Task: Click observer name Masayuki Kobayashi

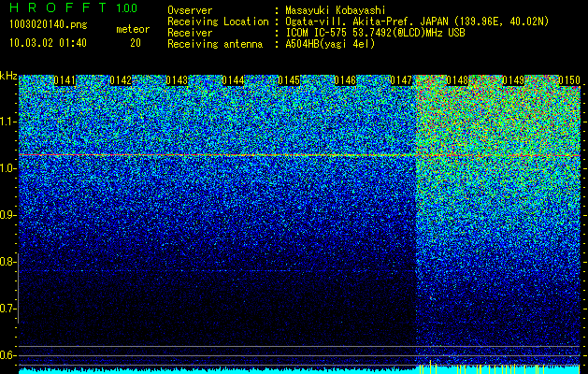Action: point(336,10)
